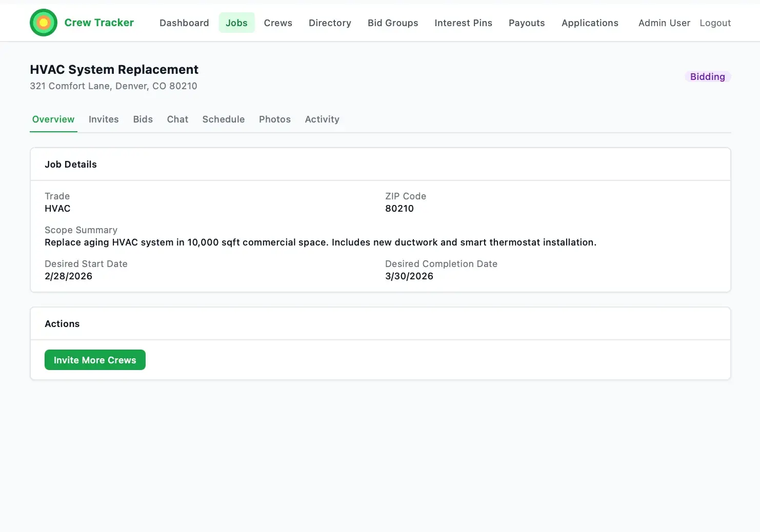This screenshot has height=532, width=760.
Task: Click the HVAC System Replacement title
Action: (x=114, y=69)
